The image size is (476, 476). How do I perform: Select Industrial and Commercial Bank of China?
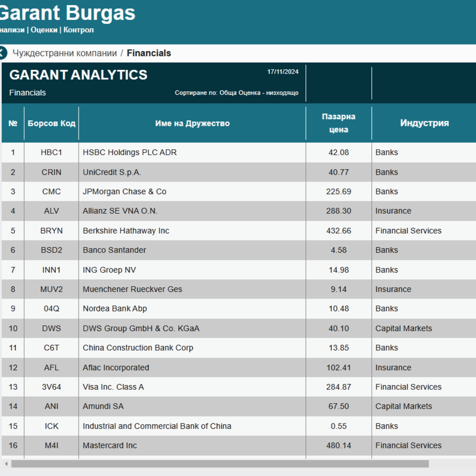pyautogui.click(x=157, y=426)
